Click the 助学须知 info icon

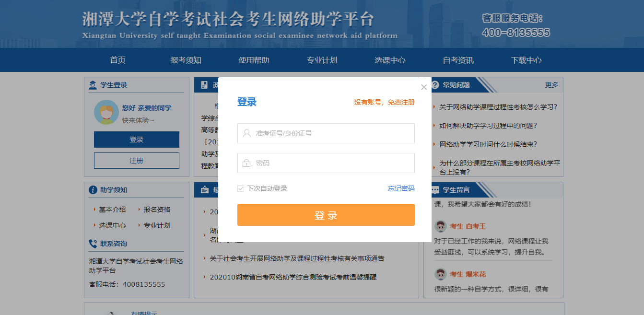93,190
